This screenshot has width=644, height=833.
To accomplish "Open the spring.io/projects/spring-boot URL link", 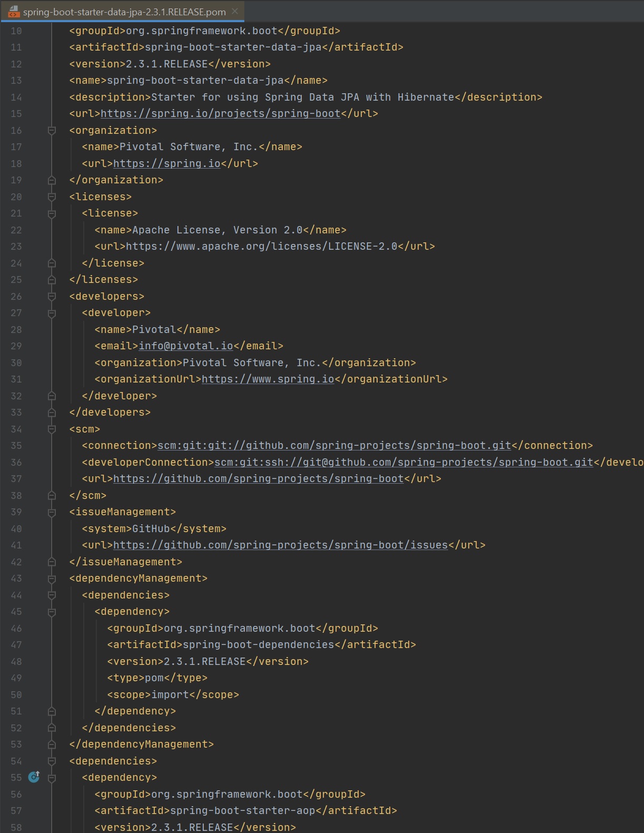I will pos(220,114).
